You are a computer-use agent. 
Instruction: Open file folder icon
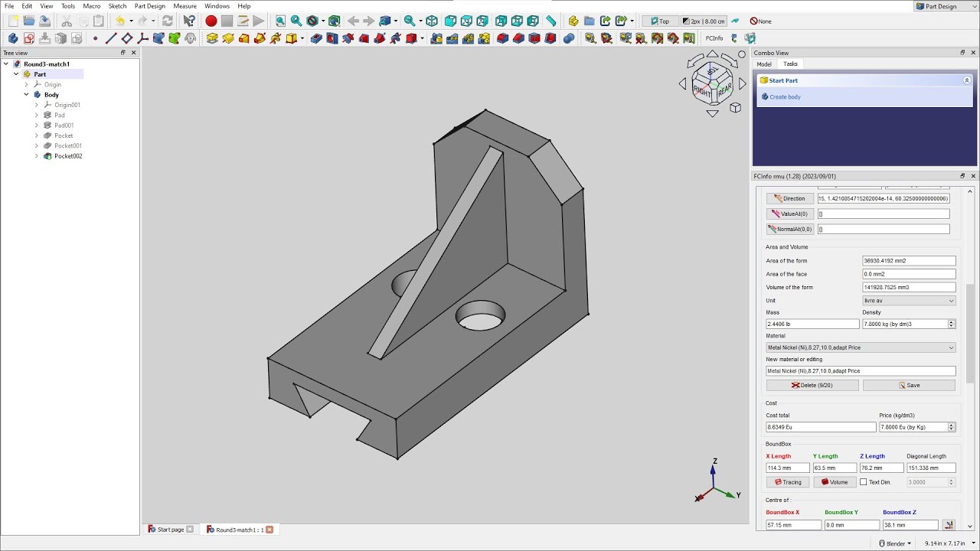point(29,21)
